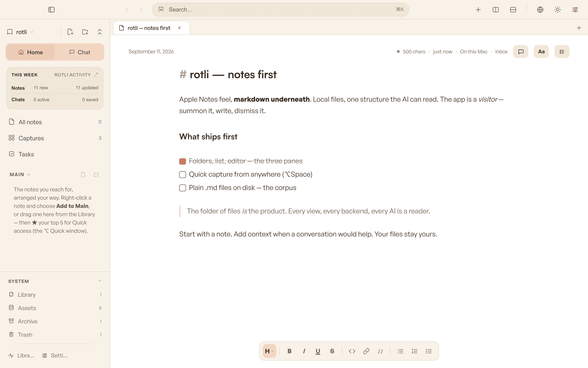Insert a link from formatting toolbar
588x368 pixels.
coord(366,351)
